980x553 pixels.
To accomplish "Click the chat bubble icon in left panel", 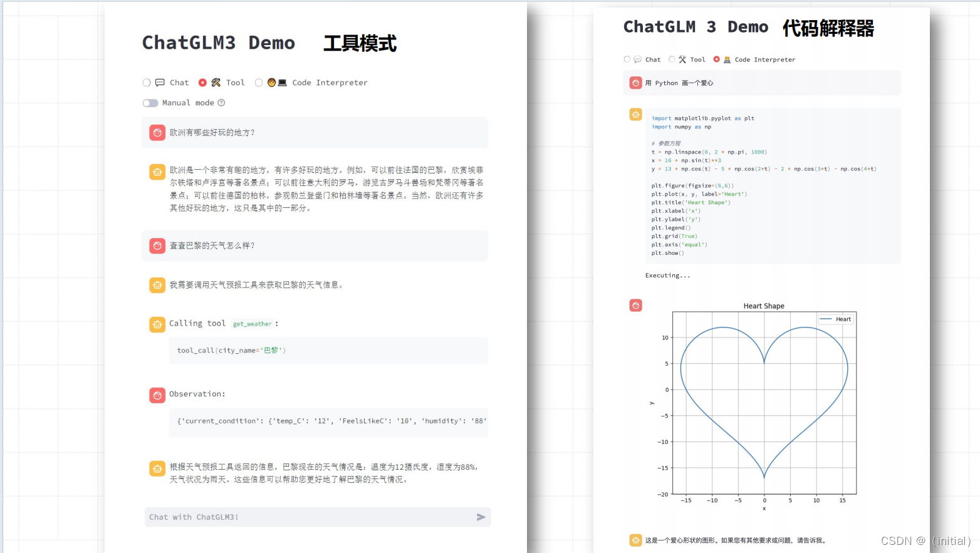I will tap(160, 83).
